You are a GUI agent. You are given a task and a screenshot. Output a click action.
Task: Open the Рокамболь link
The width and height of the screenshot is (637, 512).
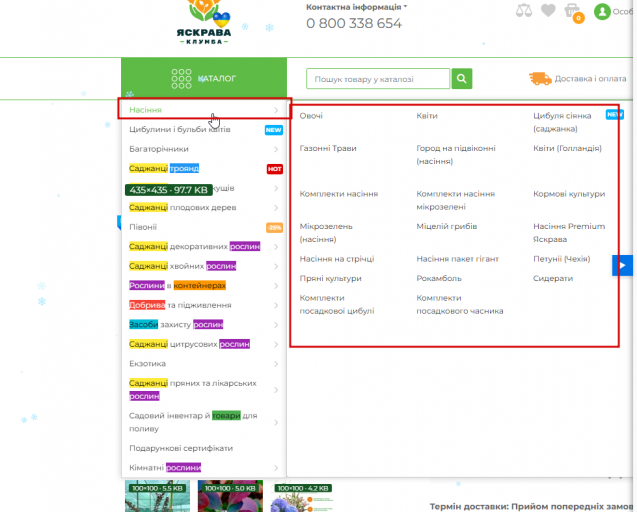tap(439, 278)
